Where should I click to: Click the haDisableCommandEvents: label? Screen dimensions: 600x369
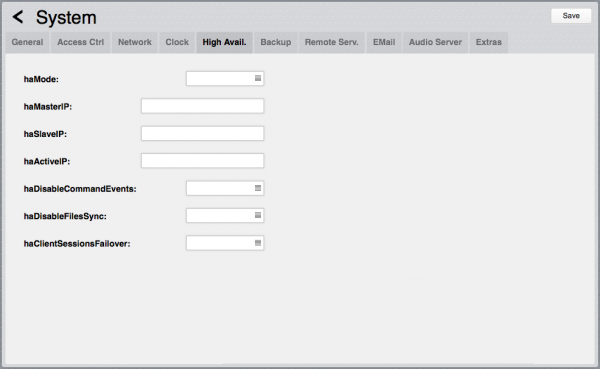click(x=80, y=189)
